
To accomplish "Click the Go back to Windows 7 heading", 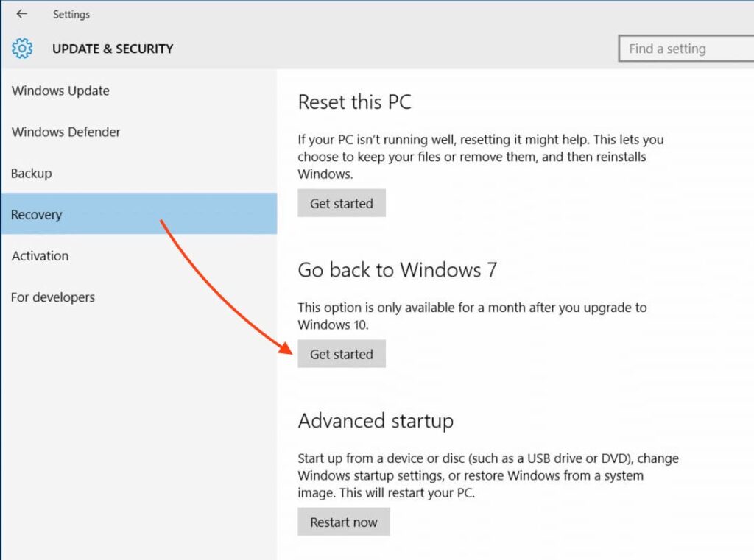I will pos(397,269).
